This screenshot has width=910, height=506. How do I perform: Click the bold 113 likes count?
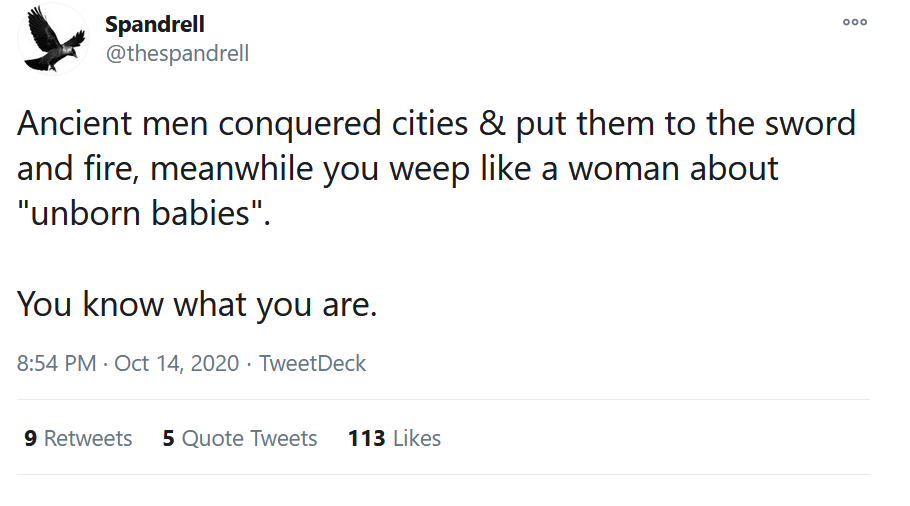pos(366,438)
